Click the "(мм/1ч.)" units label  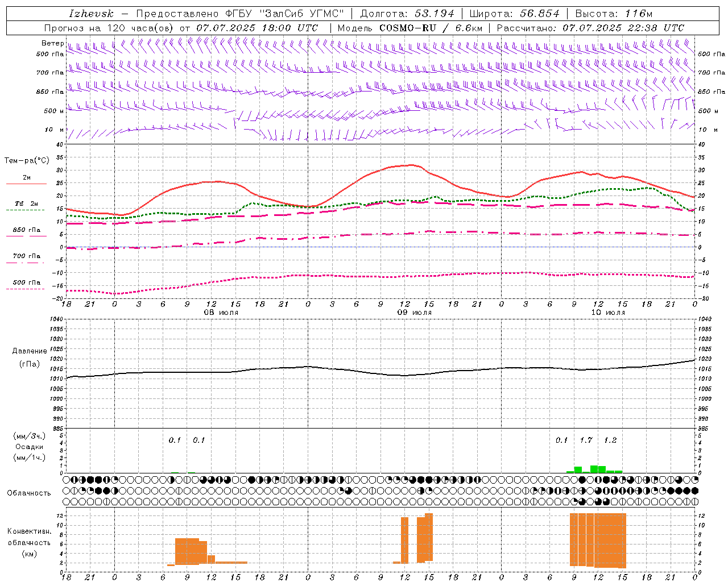click(x=29, y=458)
